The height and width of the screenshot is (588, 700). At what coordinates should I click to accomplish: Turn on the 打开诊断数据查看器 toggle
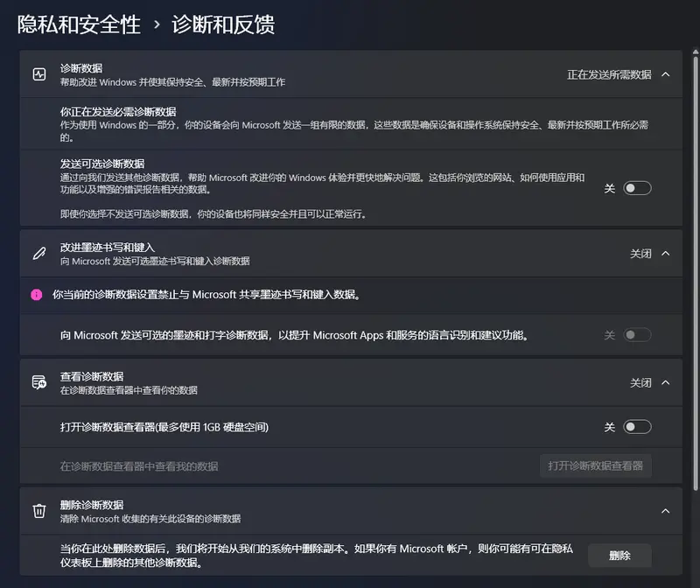(638, 427)
